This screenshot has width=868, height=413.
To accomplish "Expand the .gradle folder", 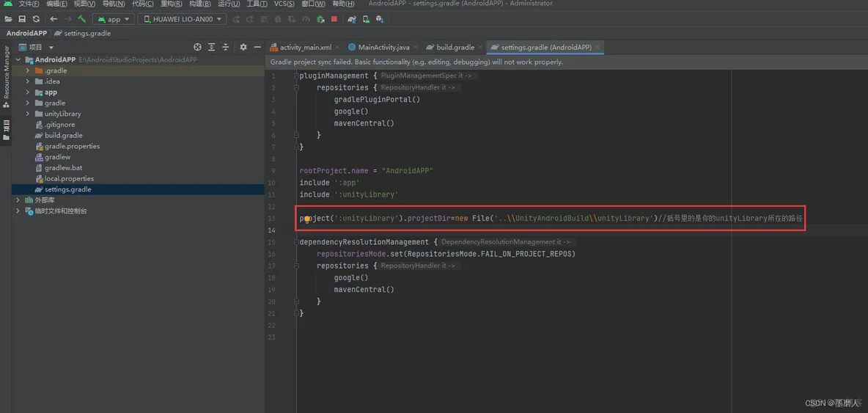I will click(x=28, y=71).
